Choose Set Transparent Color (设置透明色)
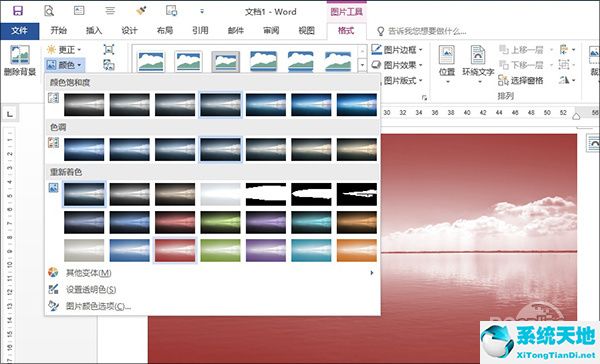Viewport: 600px width, 364px height. (212, 289)
